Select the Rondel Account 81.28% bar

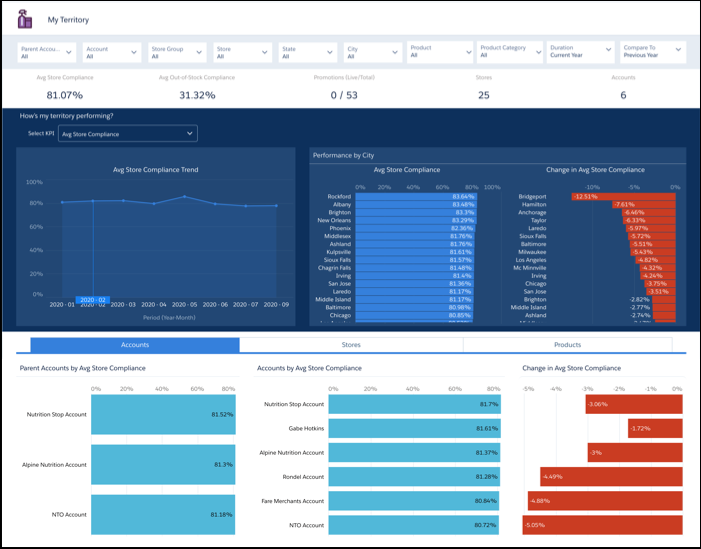pos(414,477)
